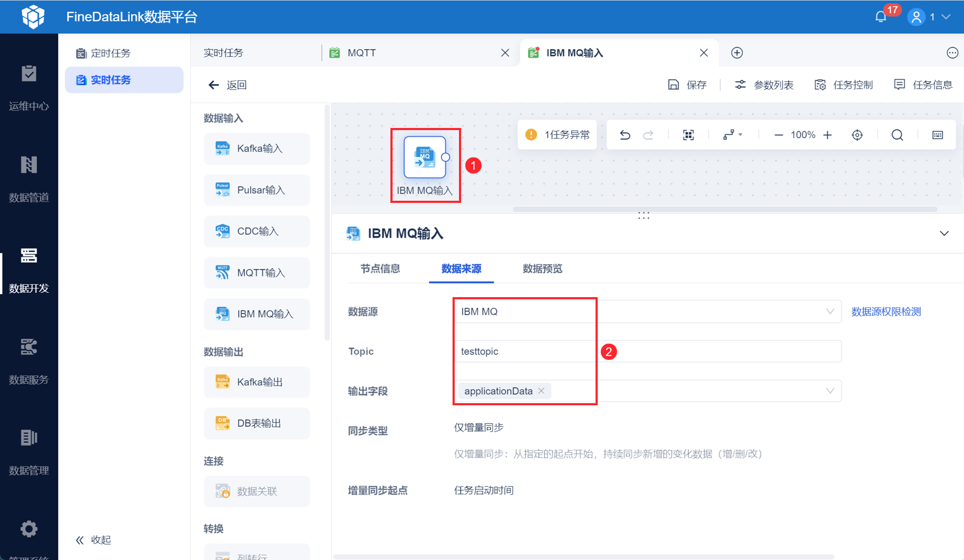Open the more options ellipsis icon

click(x=952, y=52)
